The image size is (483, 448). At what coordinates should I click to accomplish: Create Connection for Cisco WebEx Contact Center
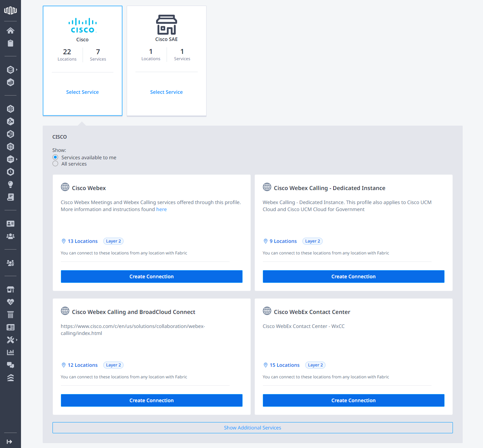(x=353, y=400)
